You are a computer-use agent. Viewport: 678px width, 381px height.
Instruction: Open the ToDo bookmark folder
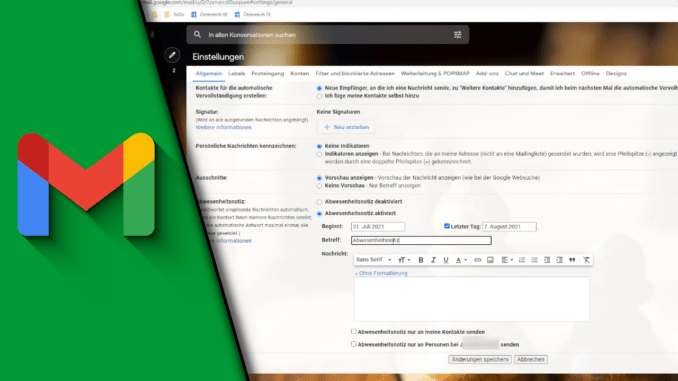click(x=174, y=14)
